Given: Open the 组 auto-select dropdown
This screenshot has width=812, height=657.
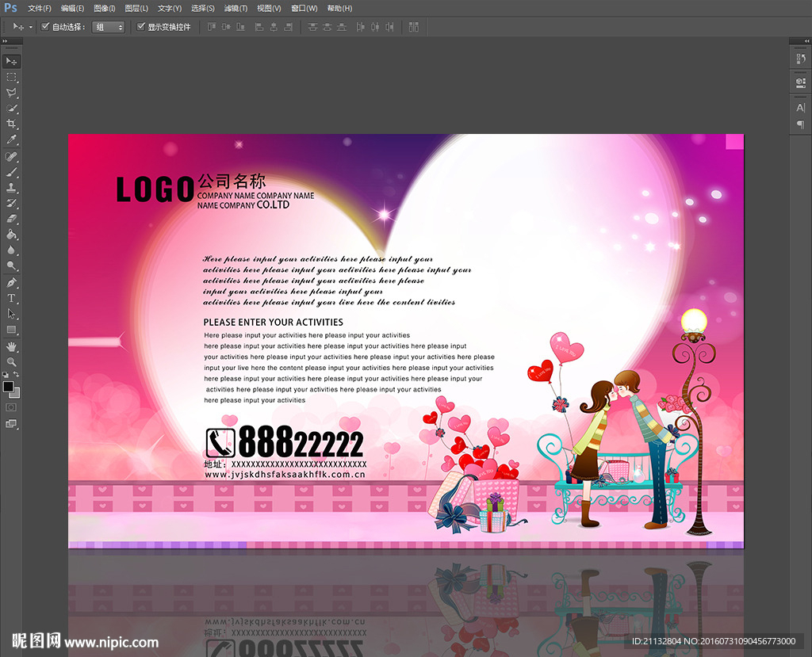Looking at the screenshot, I should point(108,27).
